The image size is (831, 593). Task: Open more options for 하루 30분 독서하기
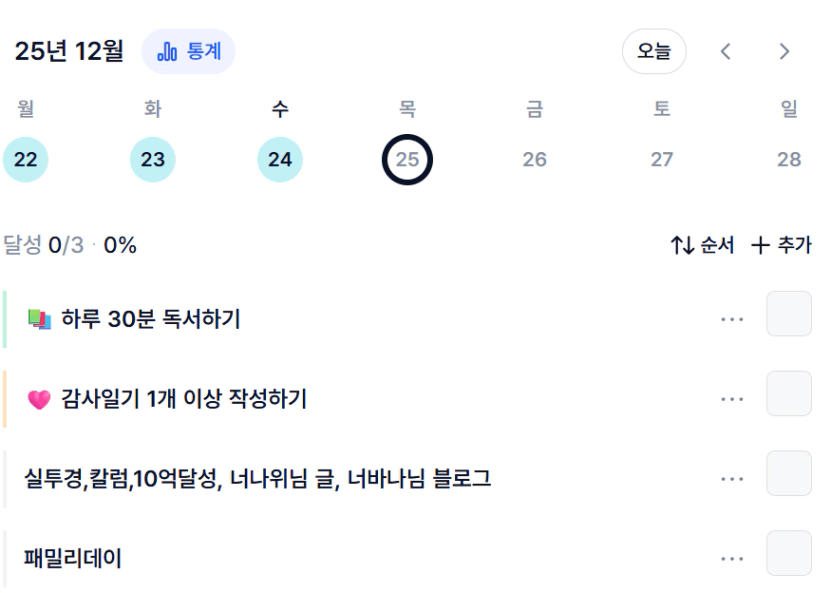pyautogui.click(x=732, y=319)
